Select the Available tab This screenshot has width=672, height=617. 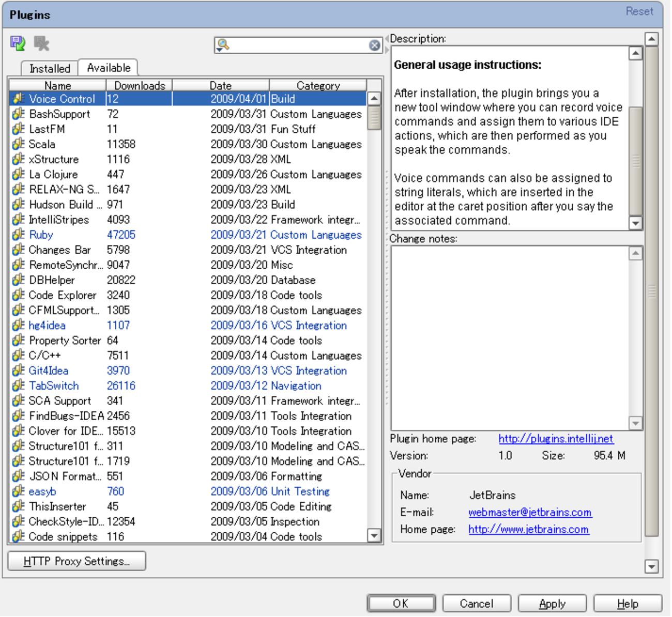point(109,68)
